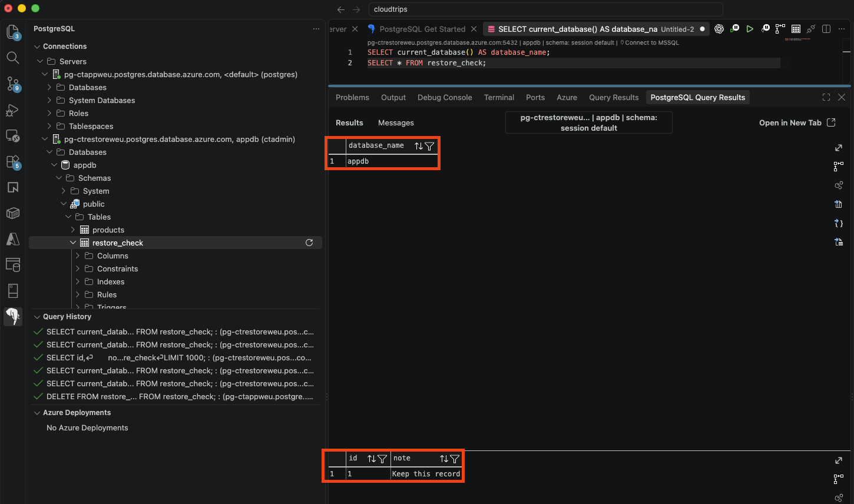Click the schema diagram icon in editor toolbar
Viewport: 854px width, 504px height.
780,29
